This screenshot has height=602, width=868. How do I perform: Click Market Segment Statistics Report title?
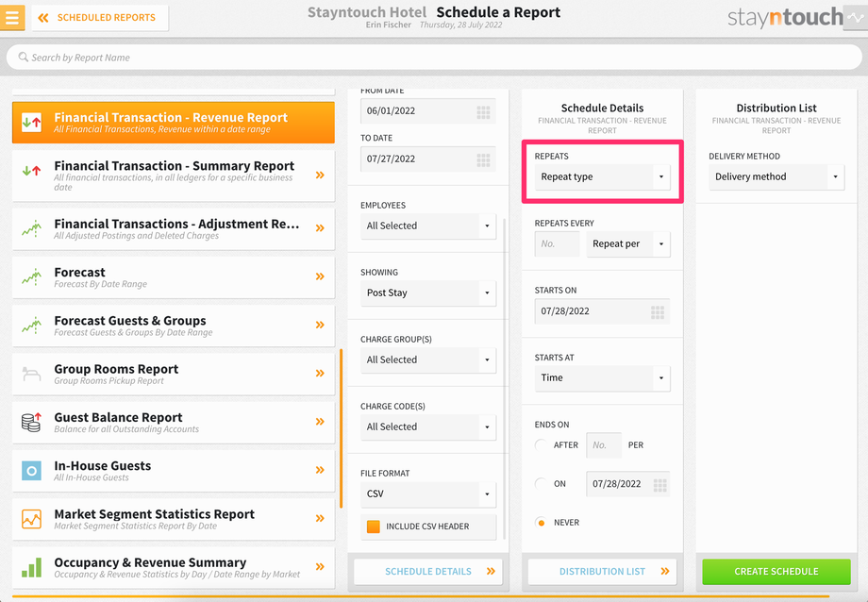tap(155, 514)
